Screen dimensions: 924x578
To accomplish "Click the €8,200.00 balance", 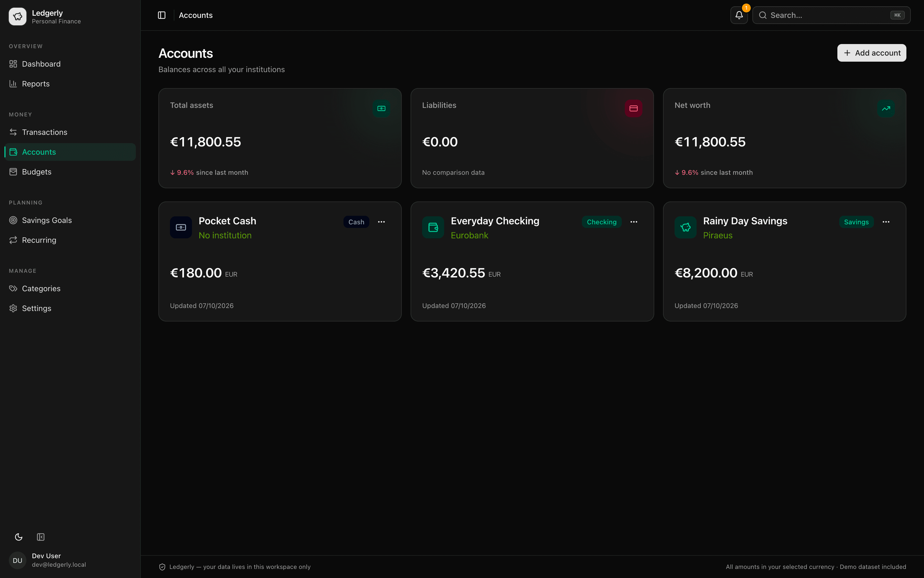I will point(706,273).
